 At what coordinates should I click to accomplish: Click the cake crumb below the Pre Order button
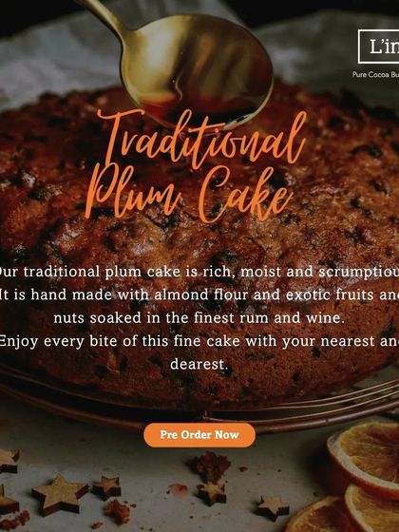coord(210,466)
